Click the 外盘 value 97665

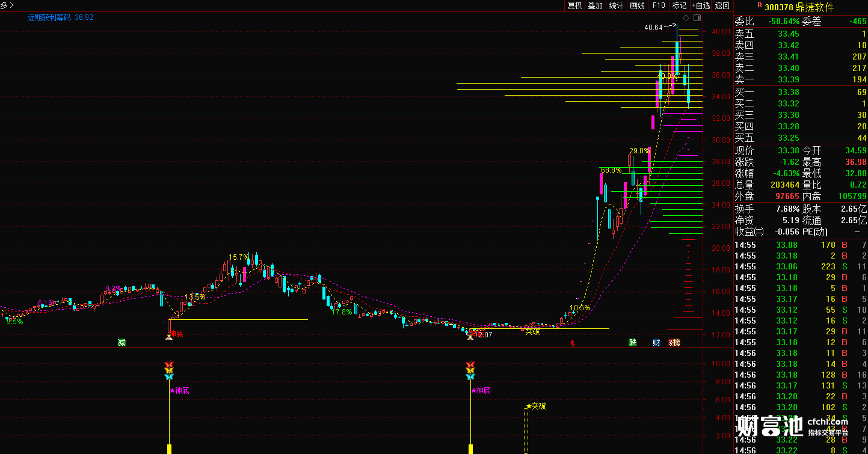(787, 197)
